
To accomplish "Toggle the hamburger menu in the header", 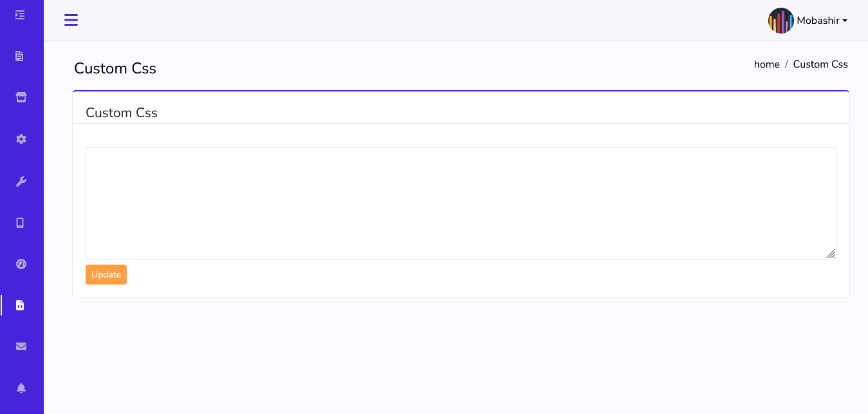I will pos(71,20).
